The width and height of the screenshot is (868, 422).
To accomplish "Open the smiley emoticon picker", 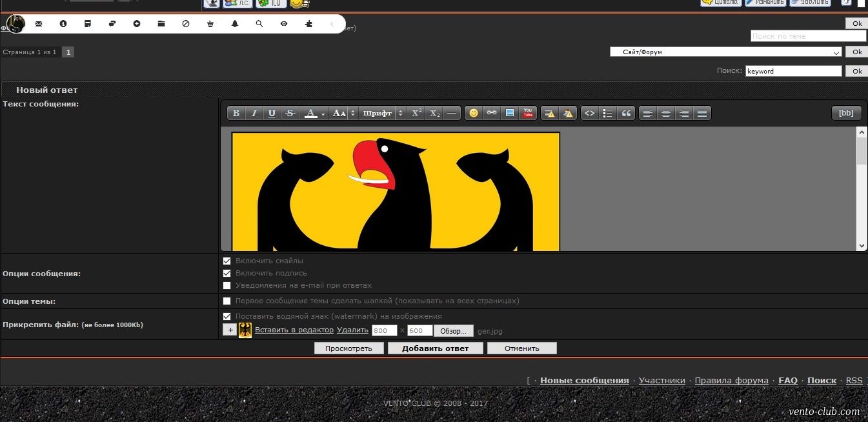I will 474,113.
